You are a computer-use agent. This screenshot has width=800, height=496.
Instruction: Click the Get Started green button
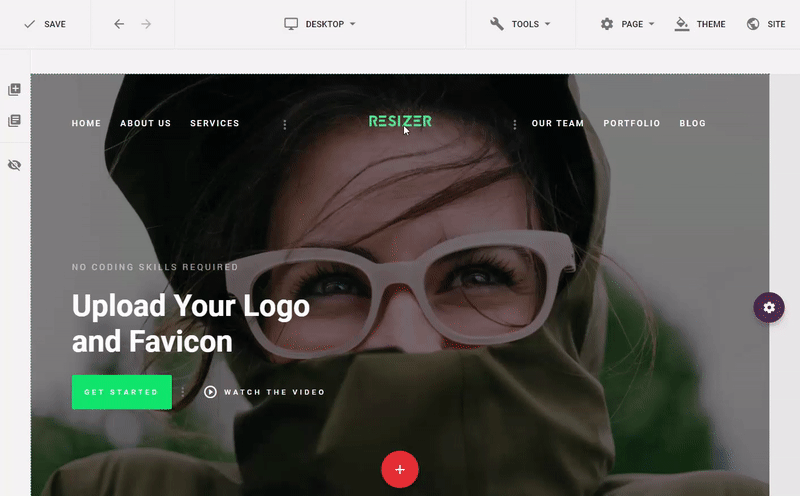(122, 392)
